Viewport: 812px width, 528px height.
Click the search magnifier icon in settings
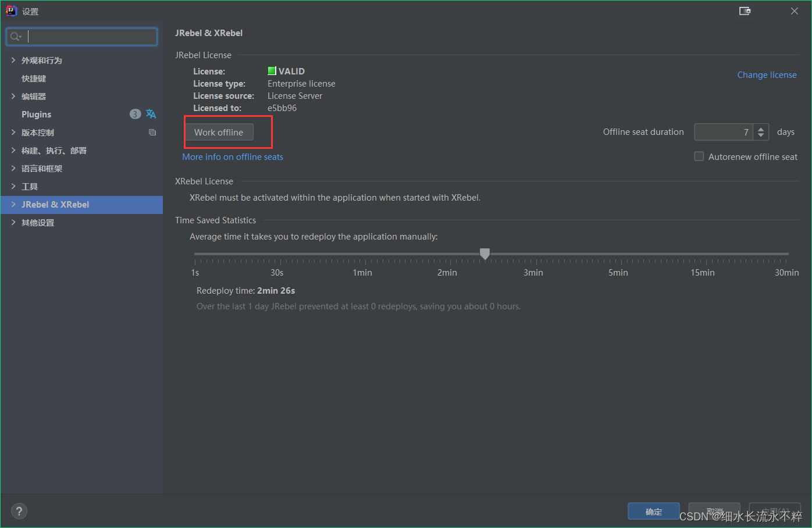coord(15,37)
